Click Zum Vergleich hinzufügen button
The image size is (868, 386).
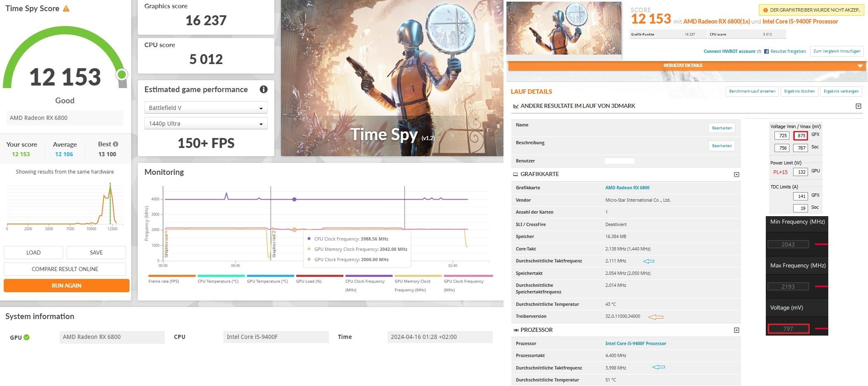coord(837,51)
